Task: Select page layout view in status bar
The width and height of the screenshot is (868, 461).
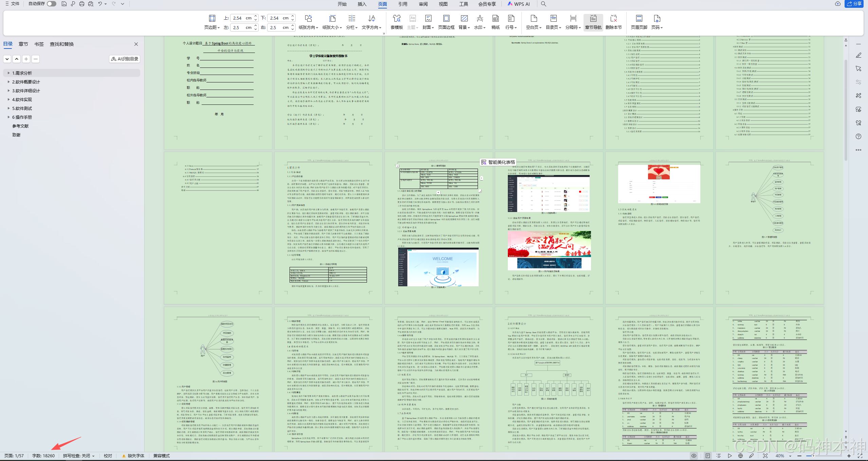Action: pos(708,456)
